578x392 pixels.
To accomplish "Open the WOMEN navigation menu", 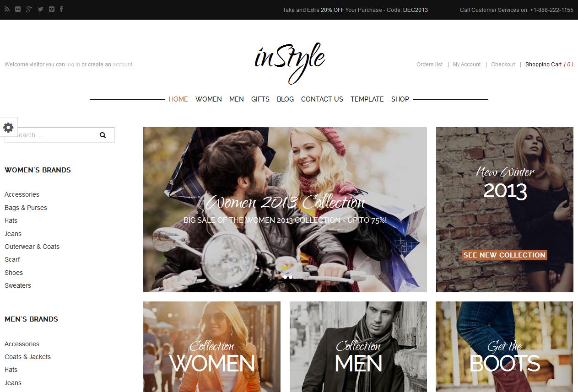I will [208, 99].
